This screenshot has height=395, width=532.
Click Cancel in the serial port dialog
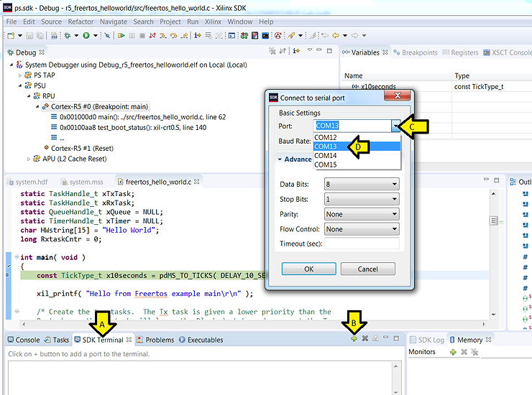367,269
